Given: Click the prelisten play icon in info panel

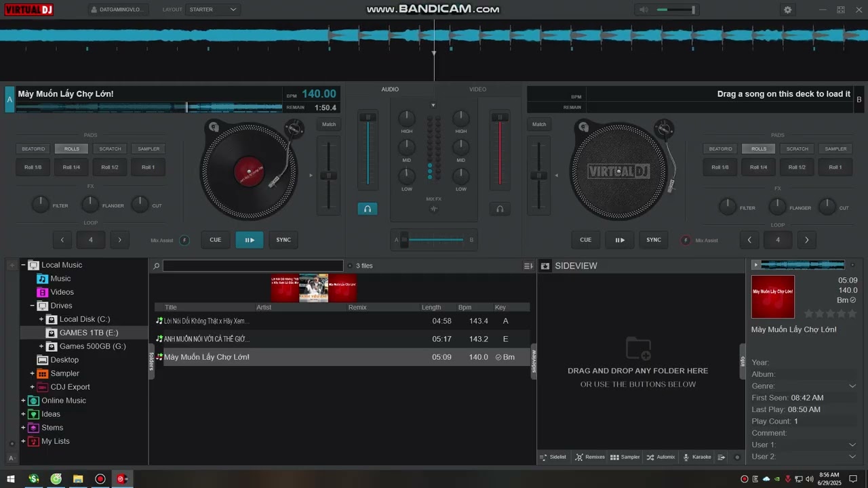Looking at the screenshot, I should click(755, 265).
